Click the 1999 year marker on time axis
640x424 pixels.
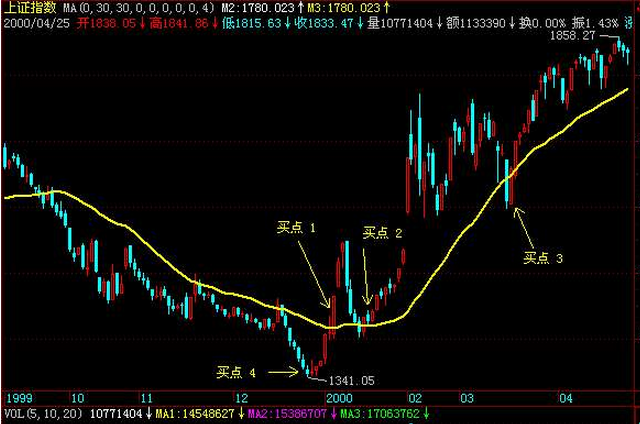[x=18, y=397]
